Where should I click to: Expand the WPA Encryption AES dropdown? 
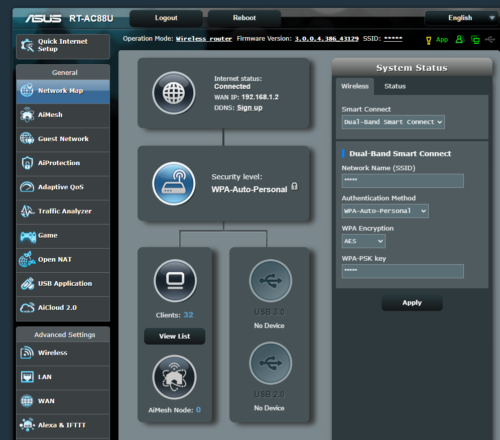363,241
